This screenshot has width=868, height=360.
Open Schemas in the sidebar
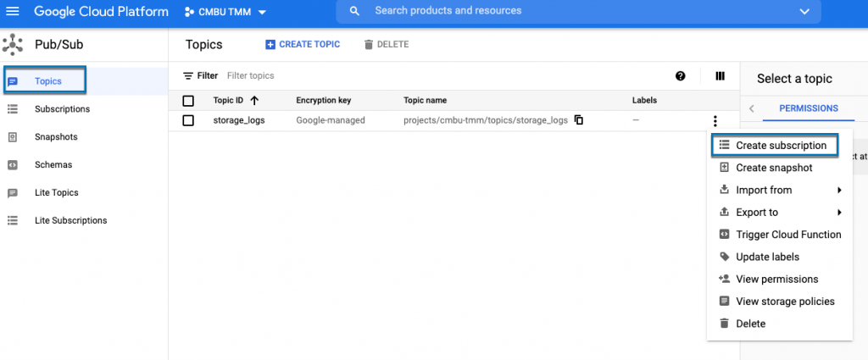tap(53, 165)
